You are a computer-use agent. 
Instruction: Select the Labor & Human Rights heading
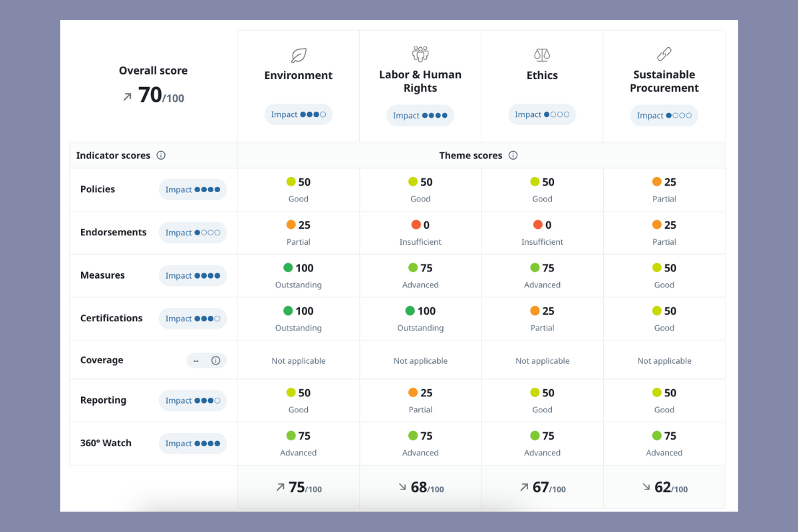pos(420,81)
